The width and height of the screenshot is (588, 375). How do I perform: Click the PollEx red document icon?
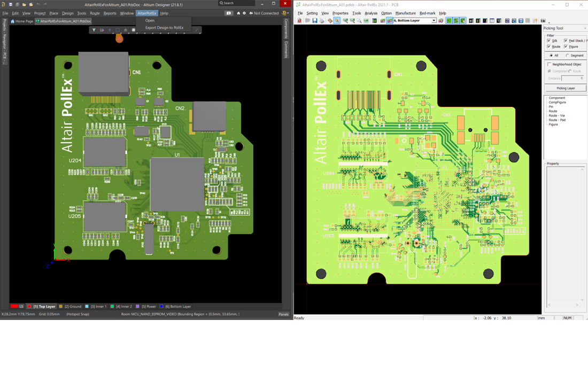coord(299,21)
